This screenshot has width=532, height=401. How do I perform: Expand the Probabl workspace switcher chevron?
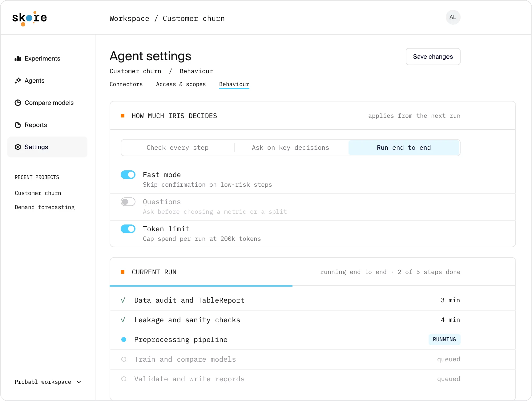[79, 382]
